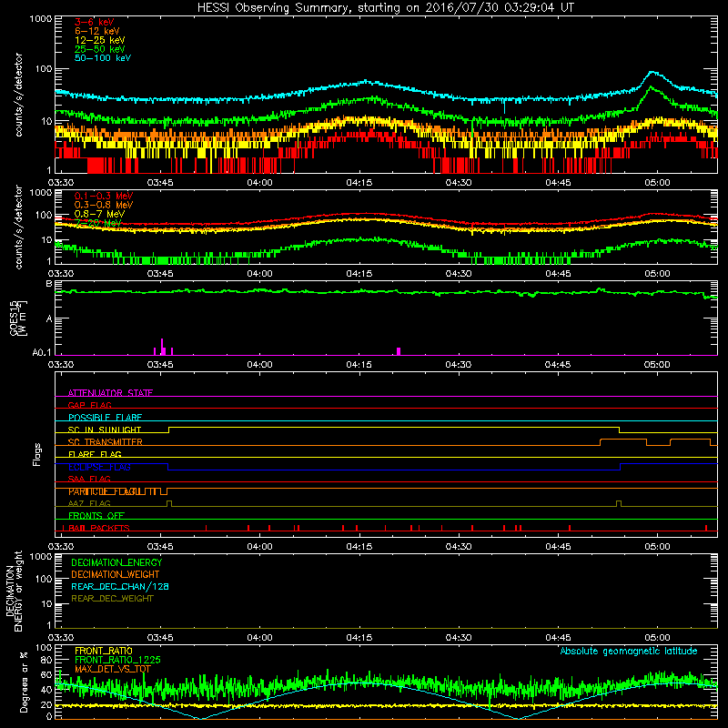Select the 6-12 keV legend label
This screenshot has height=728, width=728.
click(97, 31)
